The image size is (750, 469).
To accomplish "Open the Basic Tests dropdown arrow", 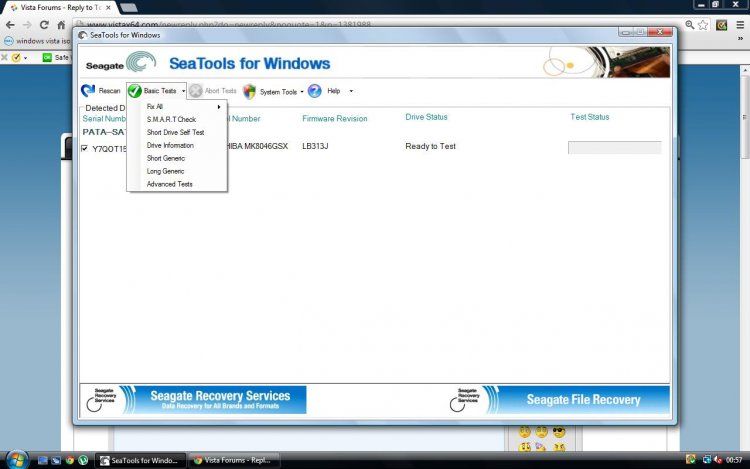I will pos(183,91).
